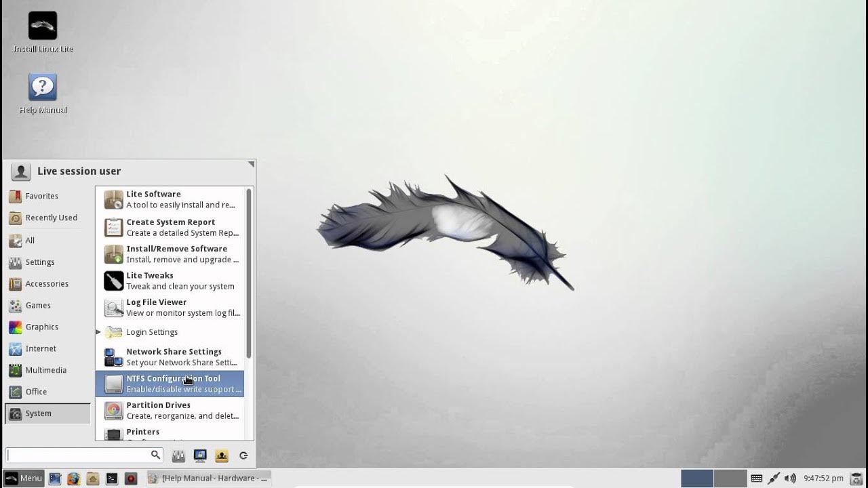Switch to Help Manual - Hardware window
Viewport: 868px width, 488px height.
point(208,479)
